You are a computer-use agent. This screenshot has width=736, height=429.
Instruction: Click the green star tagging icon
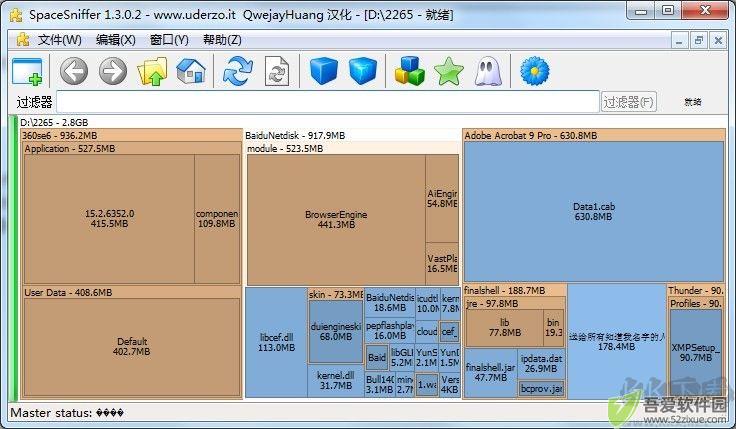[449, 71]
